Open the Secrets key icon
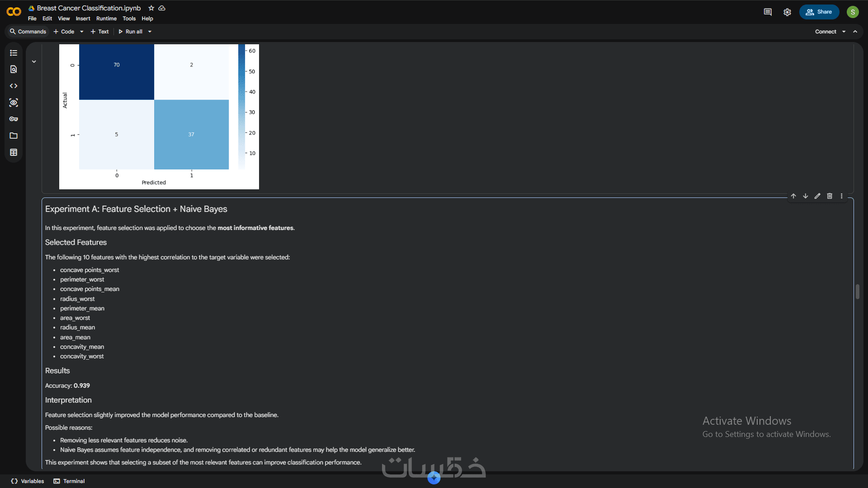 pos(14,119)
